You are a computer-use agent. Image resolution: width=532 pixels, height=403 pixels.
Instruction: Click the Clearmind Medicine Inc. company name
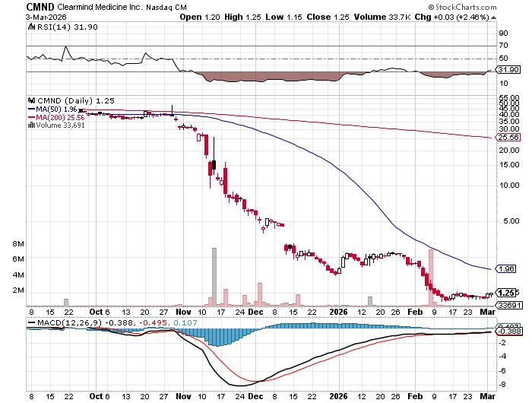[100, 7]
